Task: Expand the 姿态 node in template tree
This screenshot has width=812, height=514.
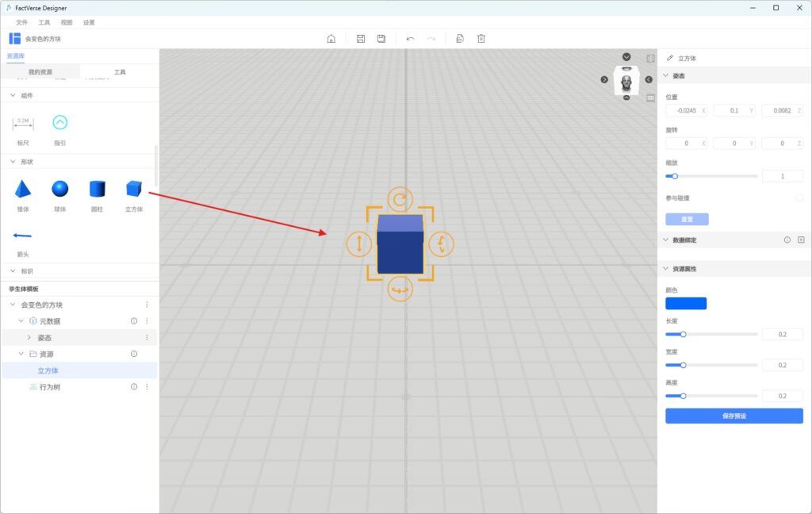Action: coord(29,338)
